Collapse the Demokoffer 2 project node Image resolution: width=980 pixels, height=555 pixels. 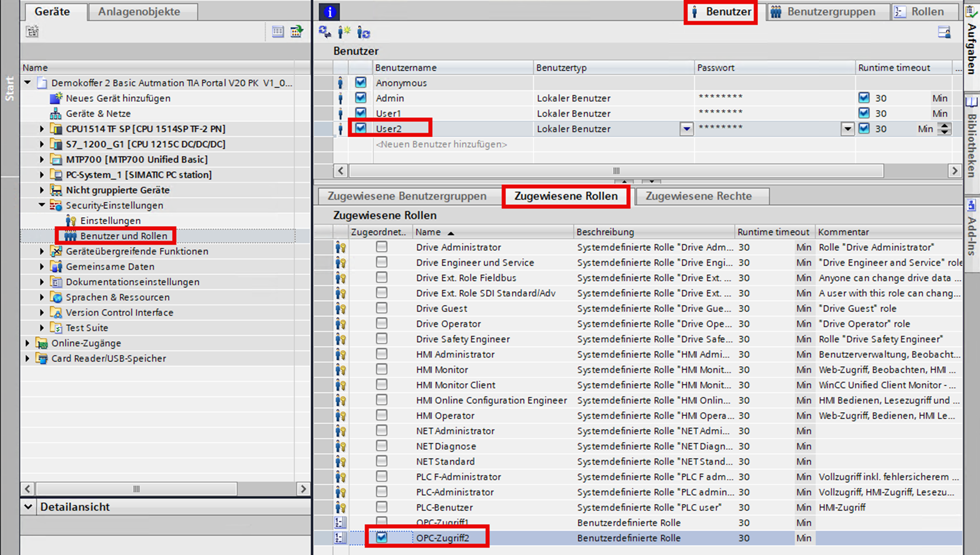point(28,83)
